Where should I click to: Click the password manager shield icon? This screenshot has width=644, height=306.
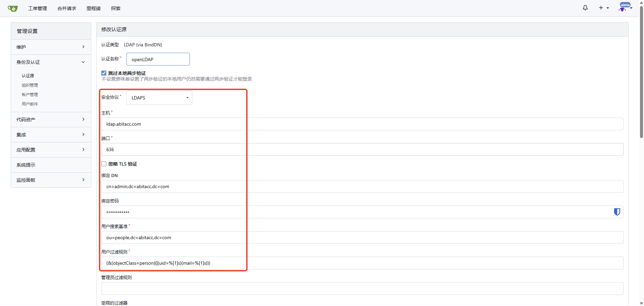click(x=617, y=212)
